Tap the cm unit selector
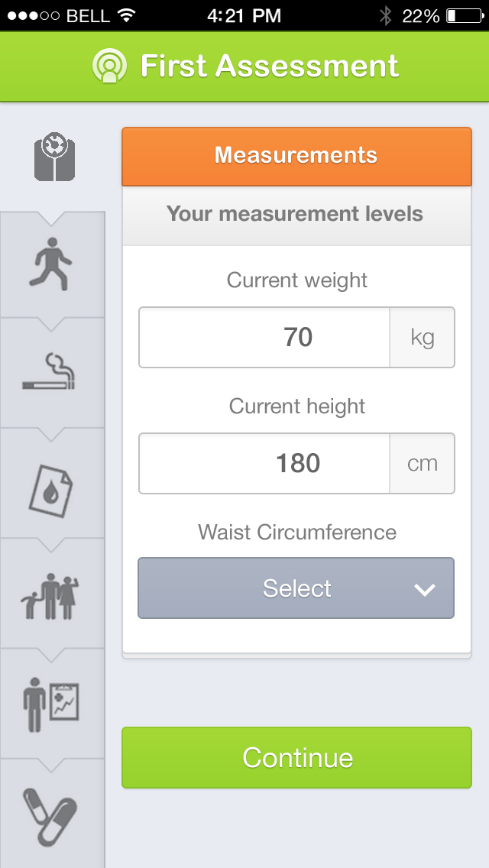 click(423, 464)
